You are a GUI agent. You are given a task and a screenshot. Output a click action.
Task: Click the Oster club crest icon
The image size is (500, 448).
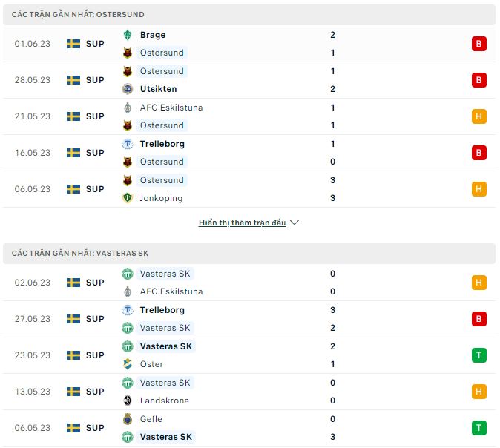(x=128, y=364)
